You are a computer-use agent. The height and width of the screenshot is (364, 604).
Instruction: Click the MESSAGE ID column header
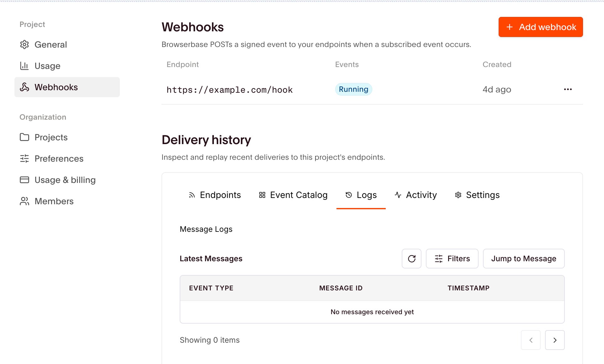341,288
